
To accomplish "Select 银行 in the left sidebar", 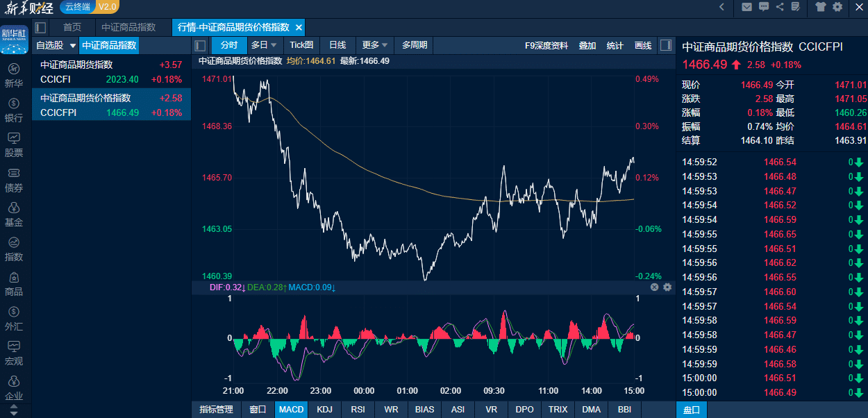I will pyautogui.click(x=14, y=110).
